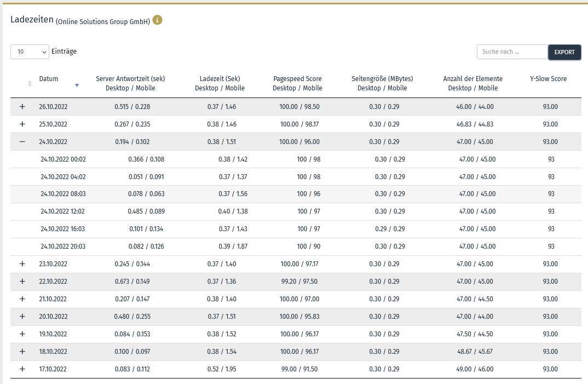The width and height of the screenshot is (588, 384).
Task: Click pagespeed value 100.00 / 95.83
Action: (299, 317)
